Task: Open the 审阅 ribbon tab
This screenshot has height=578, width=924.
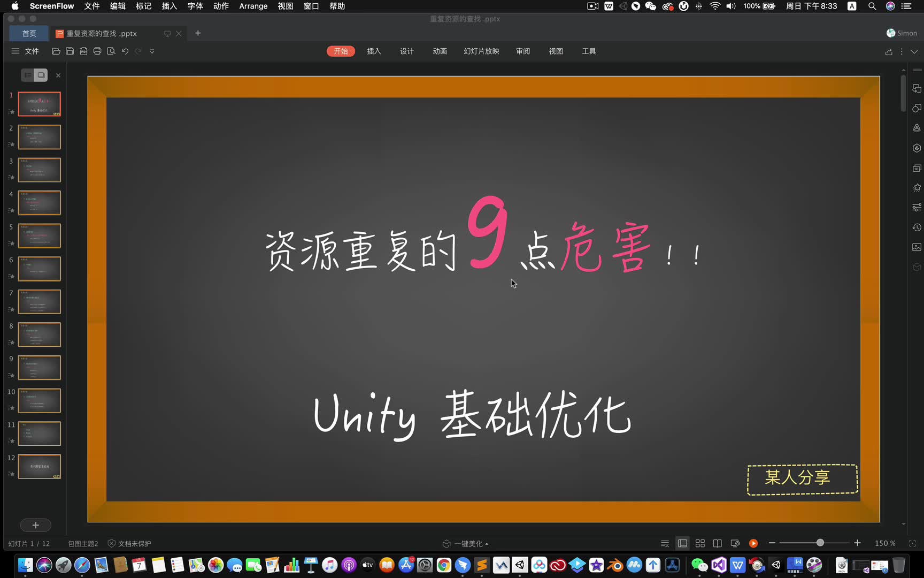Action: 523,51
